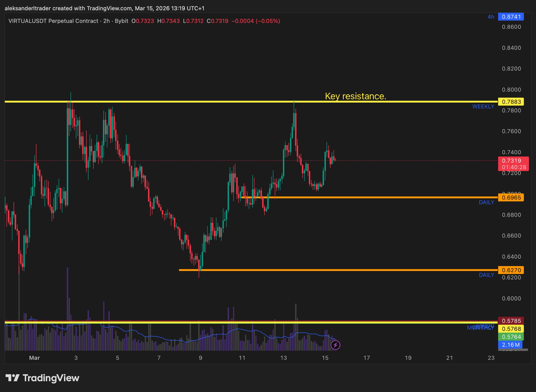Image resolution: width=536 pixels, height=392 pixels.
Task: Click the VIRTUALUSDT Perpetual Contract symbol title
Action: [53, 21]
